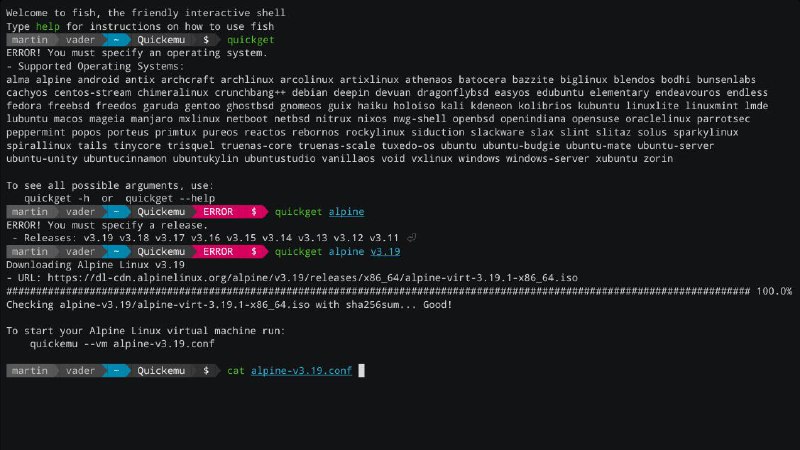Select "windows-server" in the supported OS list

(x=547, y=159)
